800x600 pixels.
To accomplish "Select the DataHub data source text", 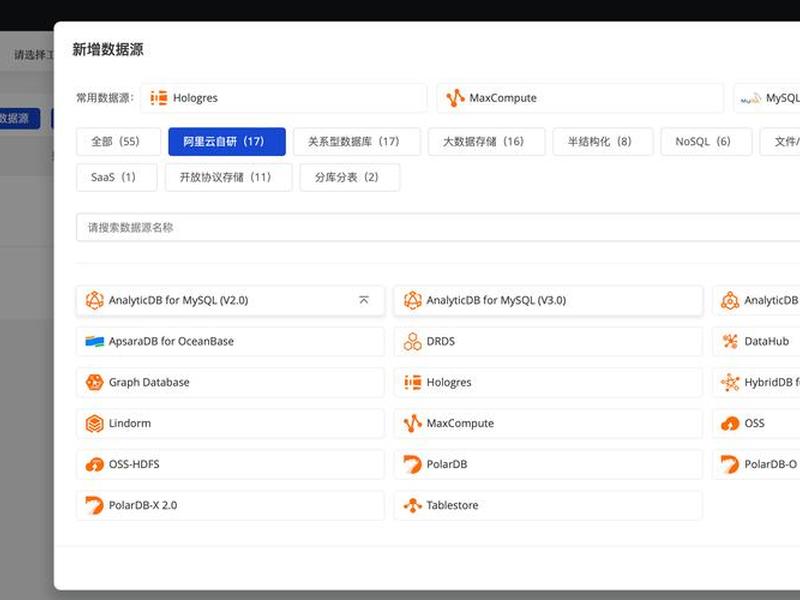I will point(767,341).
